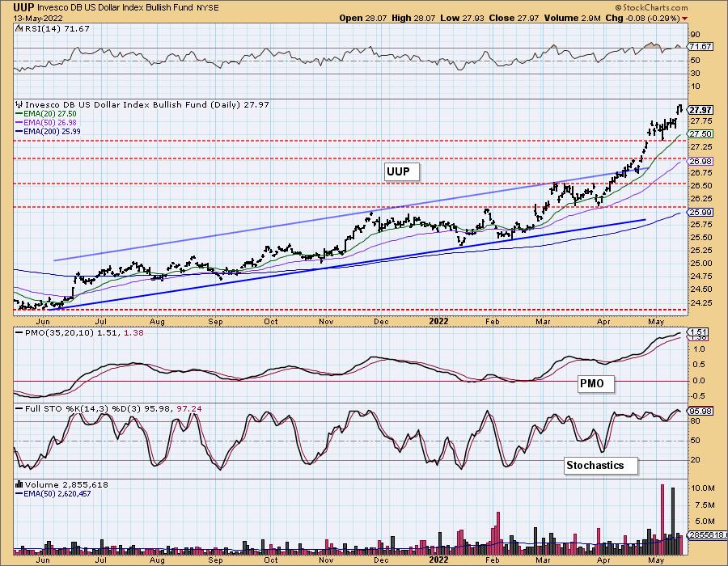The image size is (728, 566).
Task: Click the RSI axis label 90
Action: [x=696, y=34]
